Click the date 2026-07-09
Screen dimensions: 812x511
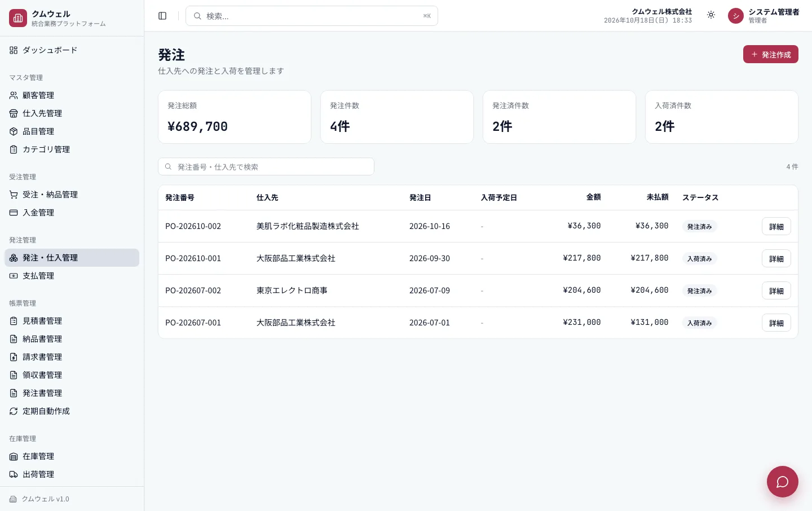coord(430,290)
